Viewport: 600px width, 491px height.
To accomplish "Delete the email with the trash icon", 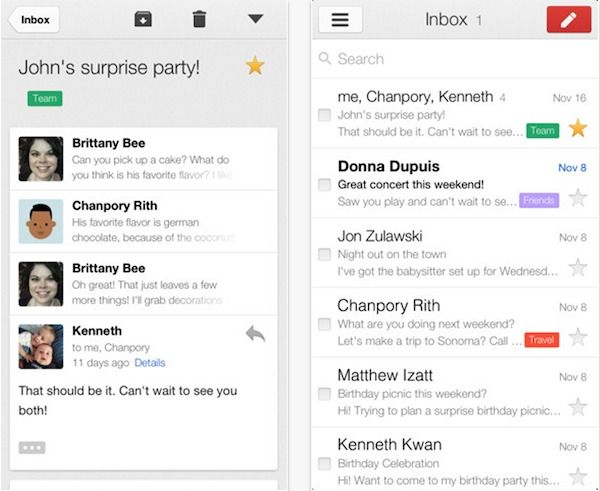I will point(199,19).
